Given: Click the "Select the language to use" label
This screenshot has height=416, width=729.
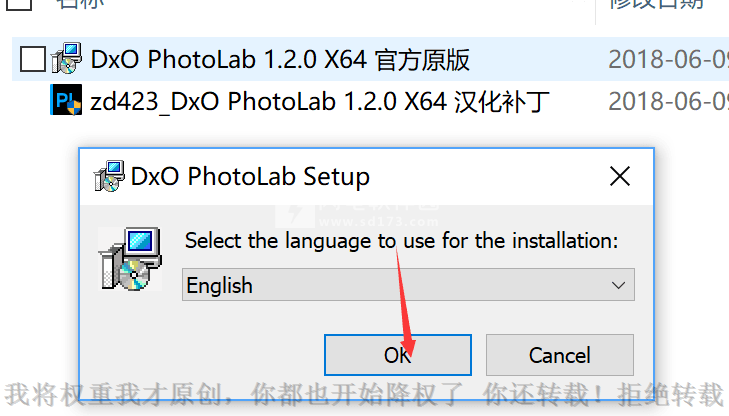Looking at the screenshot, I should coord(402,241).
